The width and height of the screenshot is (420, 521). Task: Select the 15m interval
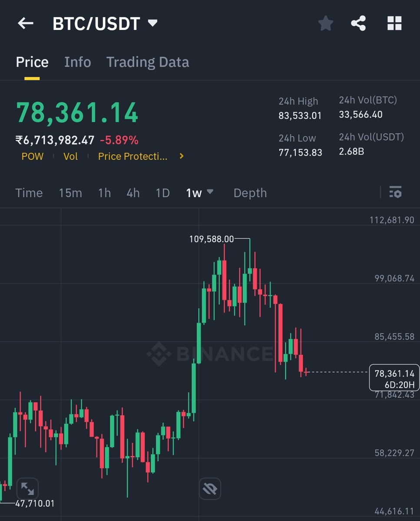[x=70, y=193]
